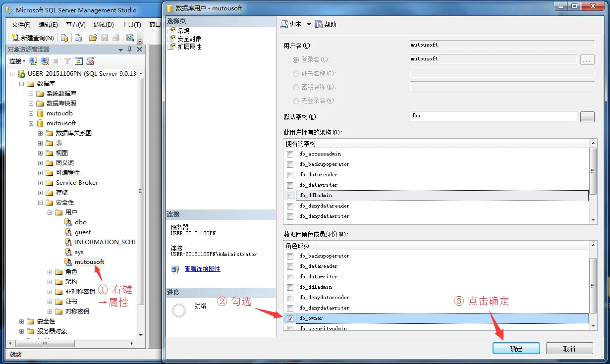Click the browse button next to 默认架构
Viewport: 610px width, 364px height.
587,117
